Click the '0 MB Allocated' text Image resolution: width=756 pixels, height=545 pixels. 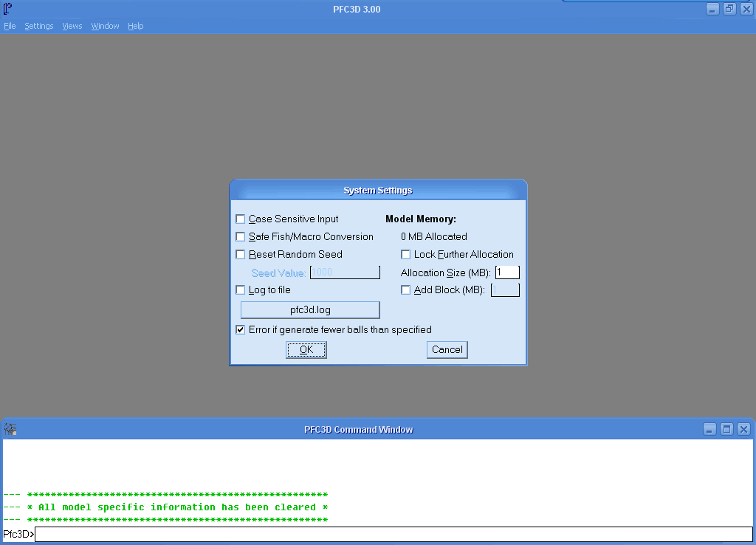click(x=434, y=237)
